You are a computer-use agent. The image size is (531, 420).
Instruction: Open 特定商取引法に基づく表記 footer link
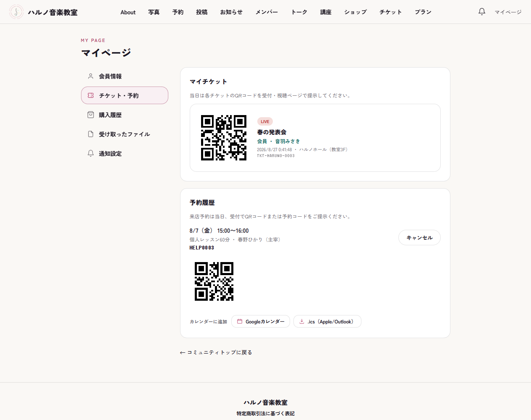[x=266, y=414]
